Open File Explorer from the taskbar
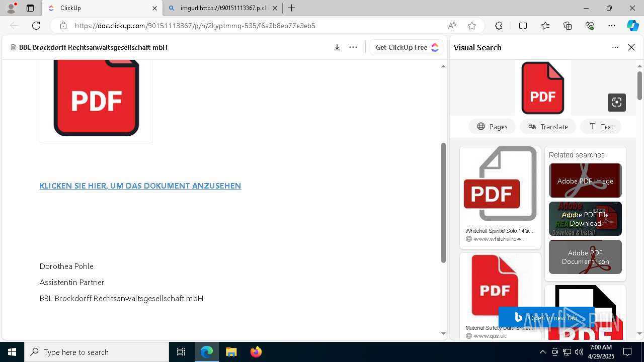Viewport: 644px width, 362px height. point(231,352)
